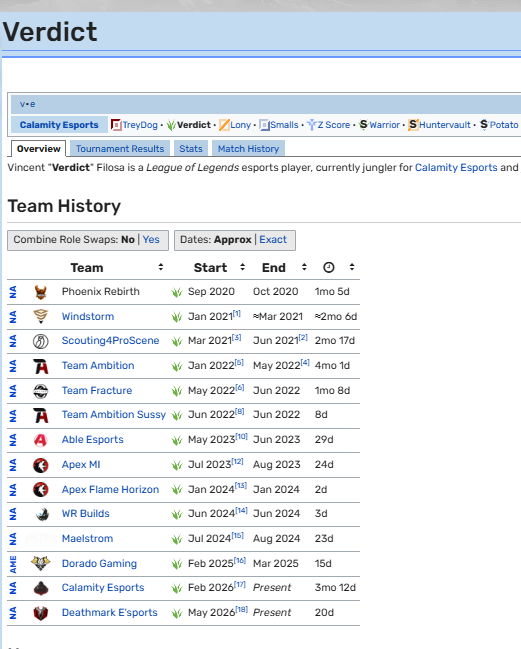
Task: Switch Dates display to Approx
Action: [233, 240]
